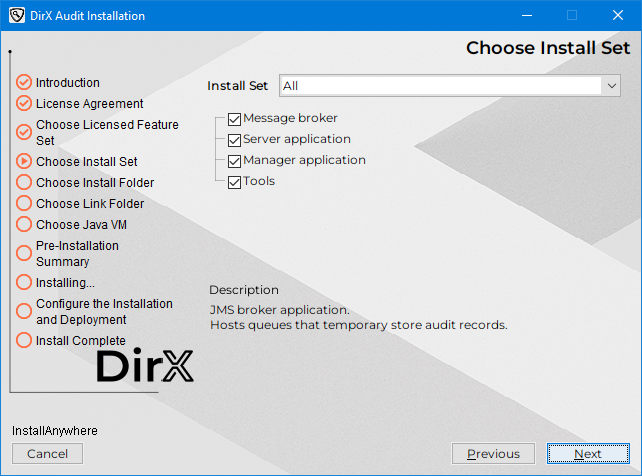The height and width of the screenshot is (476, 642).
Task: Click the Install Set field showing All
Action: coord(440,86)
